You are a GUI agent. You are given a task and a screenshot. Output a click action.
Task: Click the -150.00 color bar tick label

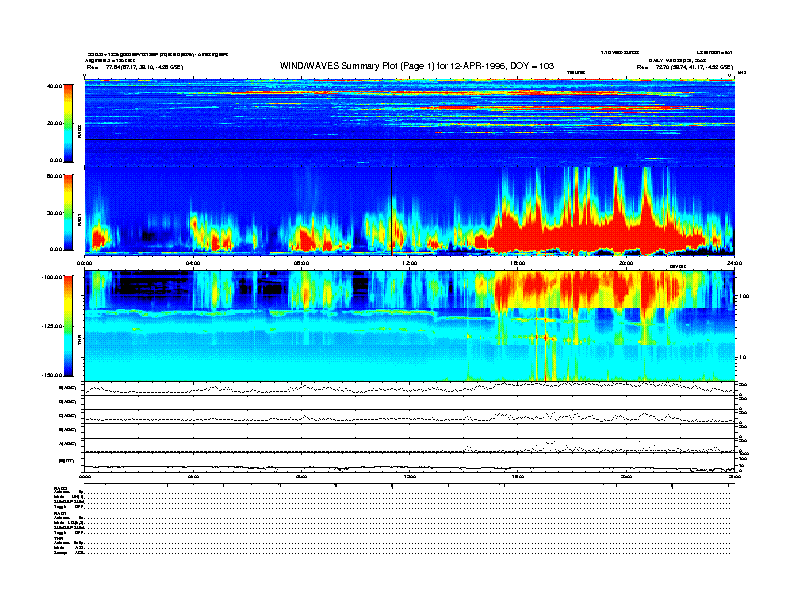(52, 375)
